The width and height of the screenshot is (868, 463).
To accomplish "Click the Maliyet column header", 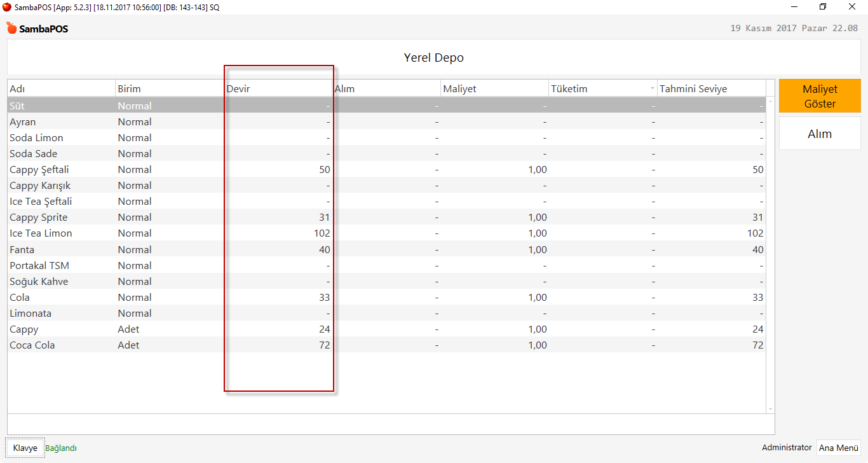I will (494, 88).
